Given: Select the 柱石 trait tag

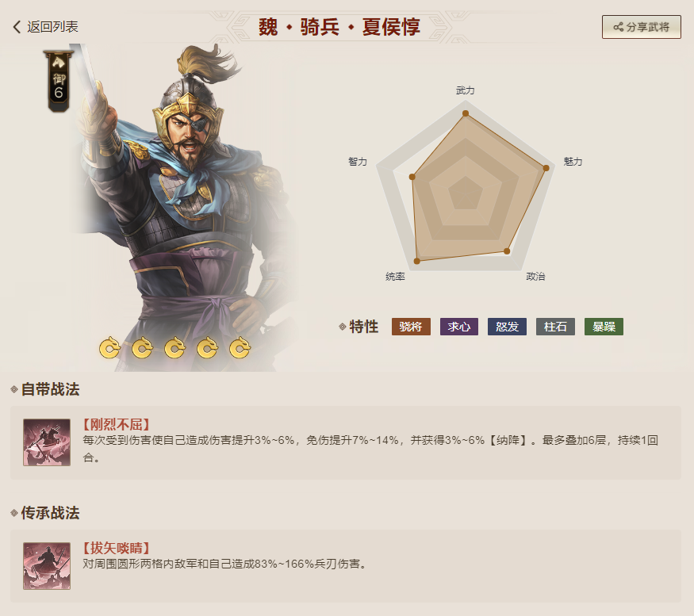Looking at the screenshot, I should [x=555, y=327].
